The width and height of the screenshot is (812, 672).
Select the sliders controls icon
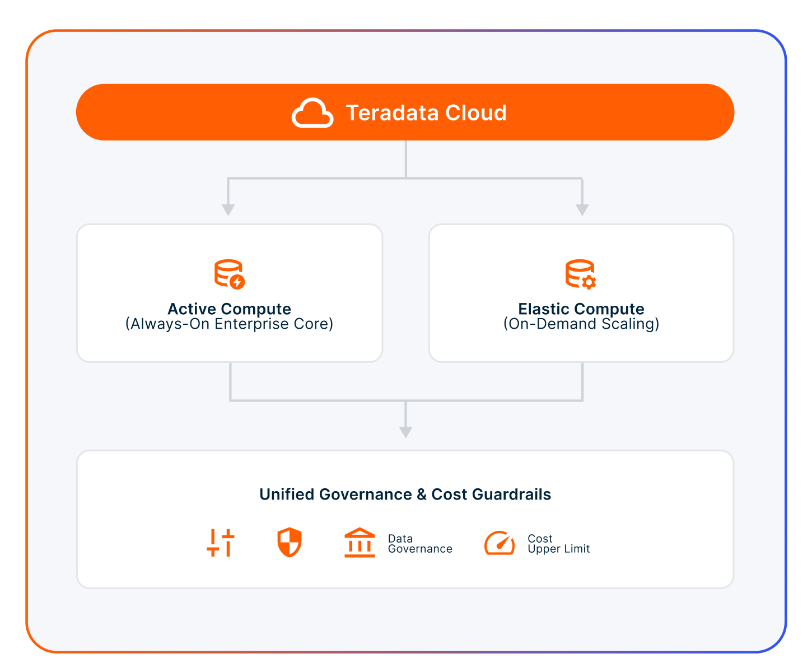(x=220, y=543)
